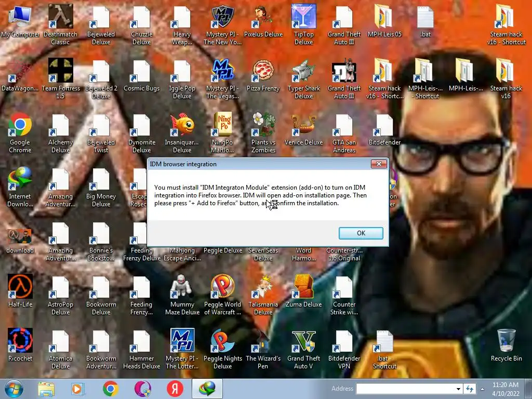Launch Windows Media Player from taskbar
The width and height of the screenshot is (532, 399).
(77, 389)
